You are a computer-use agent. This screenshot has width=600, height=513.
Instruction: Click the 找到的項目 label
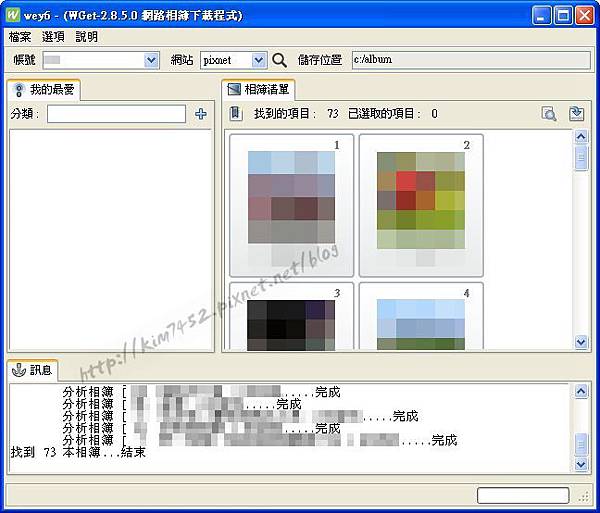285,114
